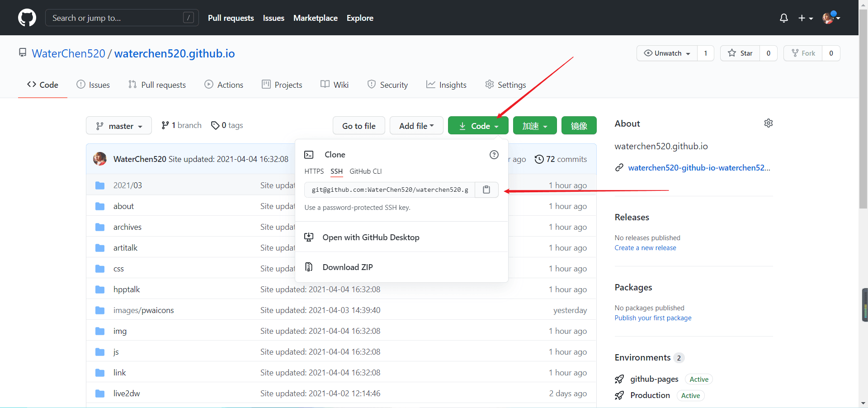Open the link folder
This screenshot has width=868, height=408.
(119, 373)
